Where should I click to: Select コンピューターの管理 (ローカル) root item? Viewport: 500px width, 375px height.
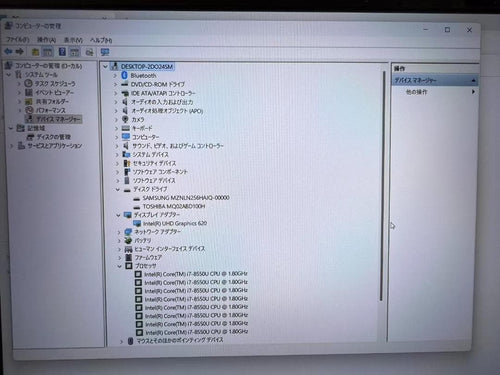click(x=48, y=66)
